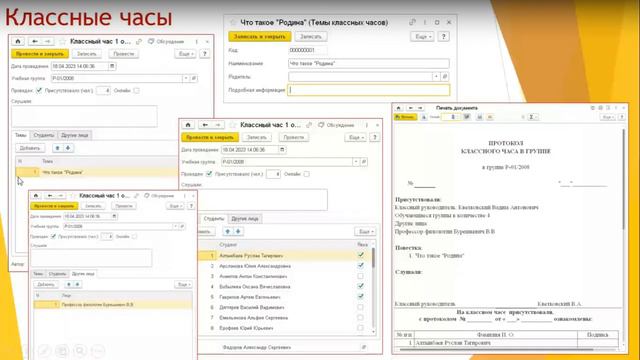Click home icon in Классный час window with student list
Screen dimensions: 640x360
(x=188, y=125)
